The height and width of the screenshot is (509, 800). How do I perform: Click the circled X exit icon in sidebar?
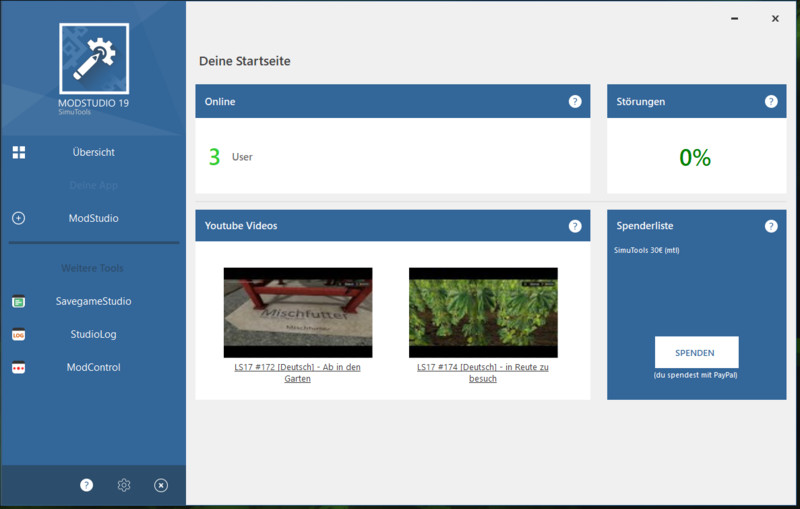point(161,485)
